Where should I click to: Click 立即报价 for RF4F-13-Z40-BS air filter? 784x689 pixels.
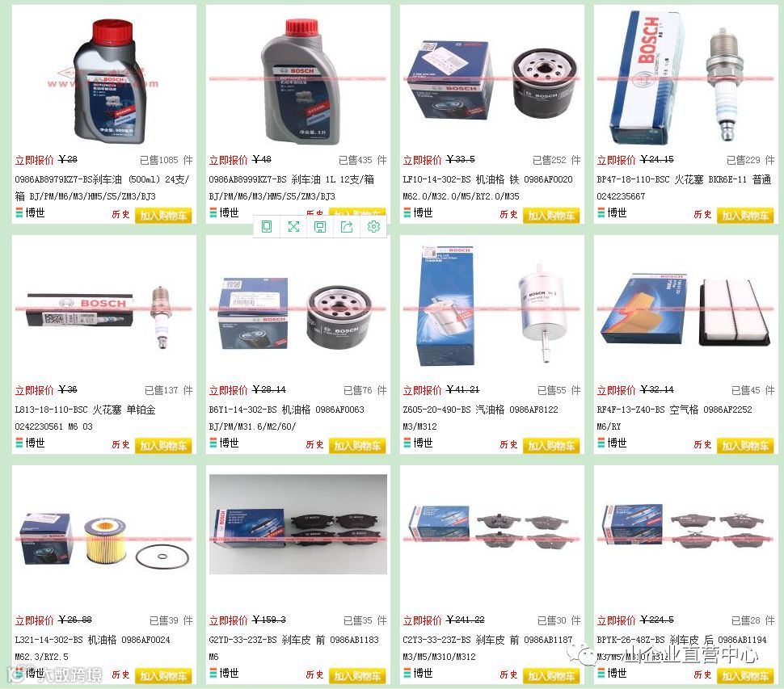(616, 390)
